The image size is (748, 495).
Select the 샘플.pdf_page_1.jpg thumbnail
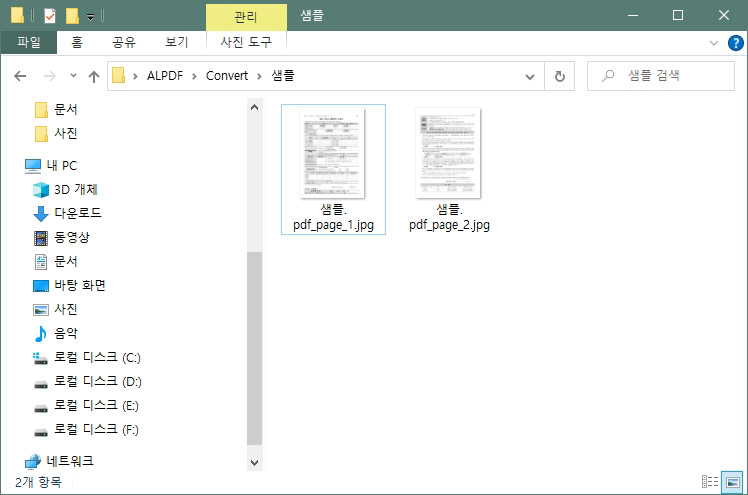(332, 153)
